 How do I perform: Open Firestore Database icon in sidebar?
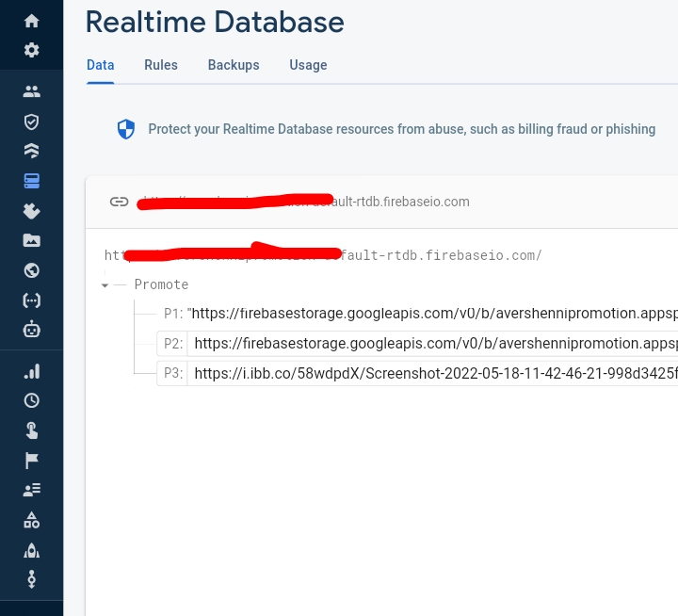(32, 151)
